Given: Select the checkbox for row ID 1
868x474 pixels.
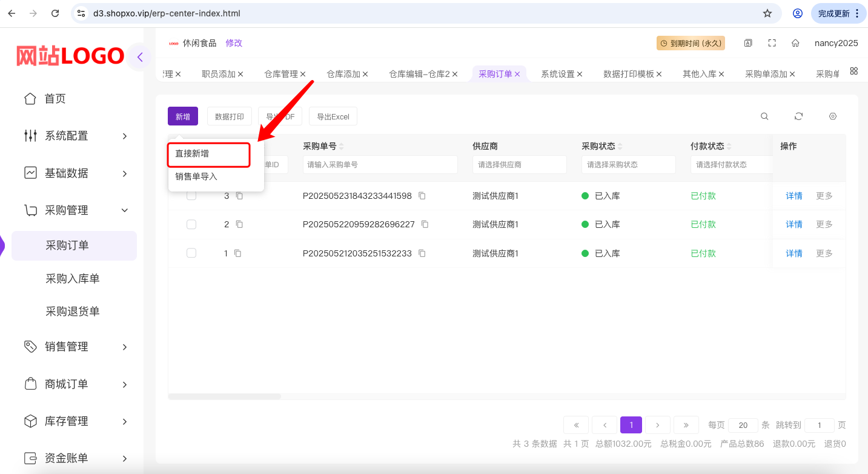Looking at the screenshot, I should 191,253.
